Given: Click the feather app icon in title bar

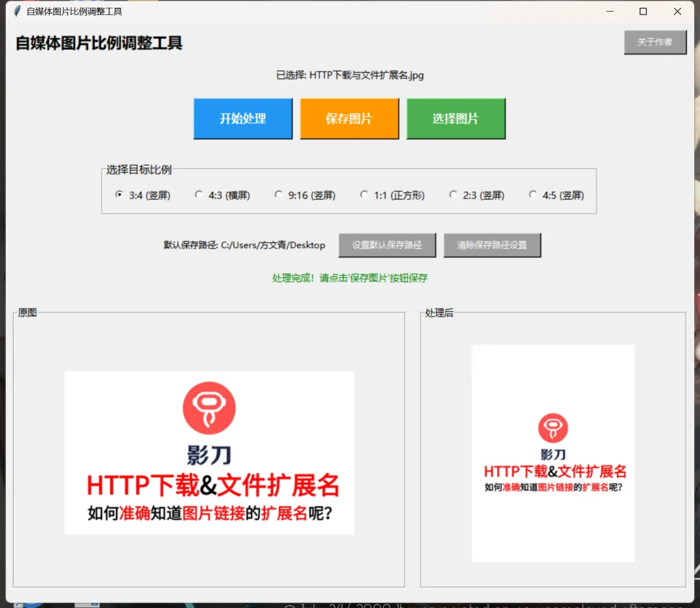Looking at the screenshot, I should [17, 11].
